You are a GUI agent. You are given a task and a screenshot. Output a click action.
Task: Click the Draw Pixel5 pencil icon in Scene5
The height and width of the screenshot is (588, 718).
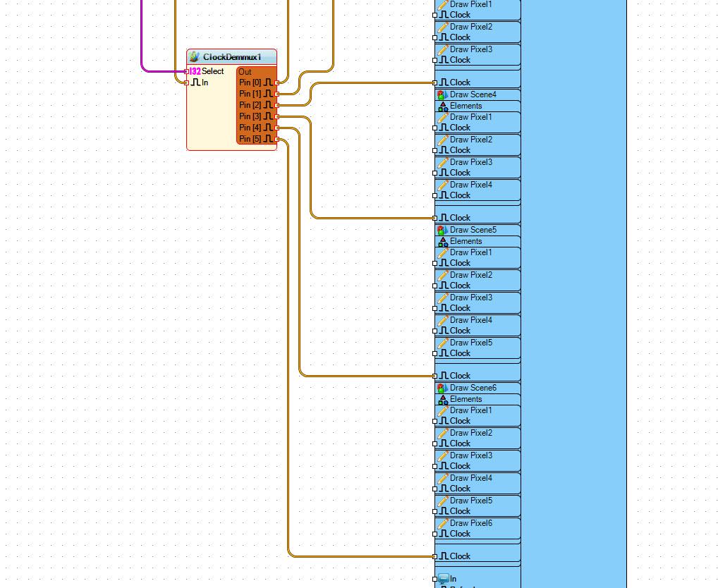(x=443, y=343)
